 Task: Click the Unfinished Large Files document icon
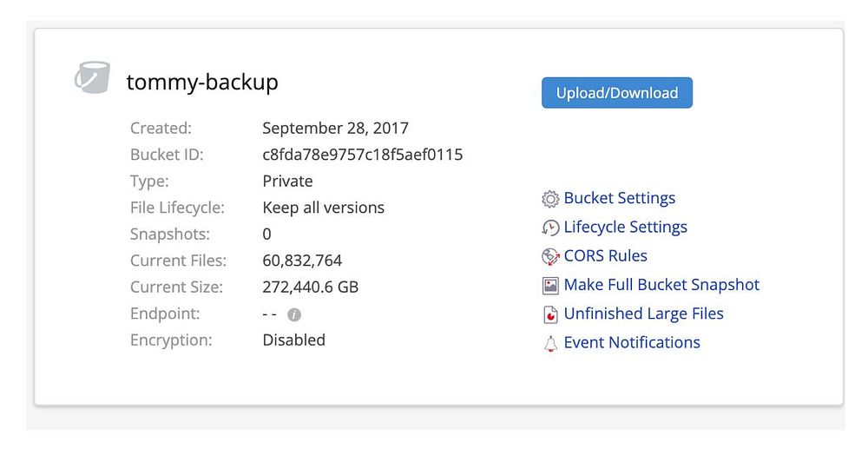[x=550, y=314]
